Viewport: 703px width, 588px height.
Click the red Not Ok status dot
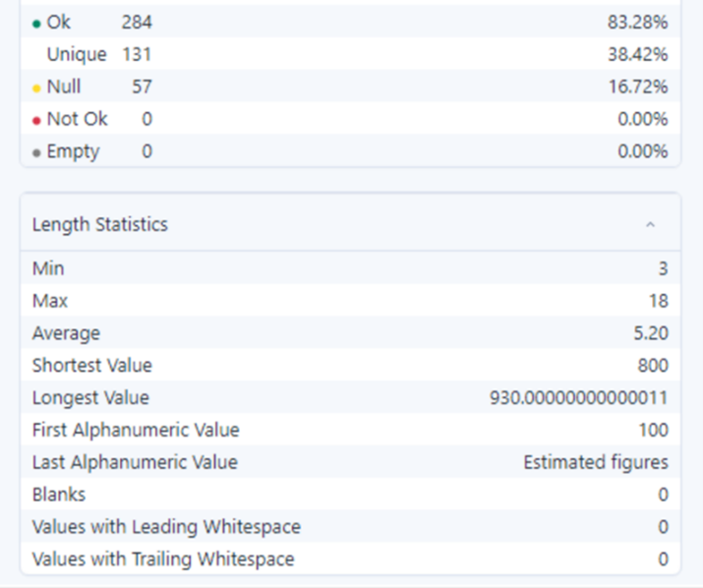tap(37, 120)
